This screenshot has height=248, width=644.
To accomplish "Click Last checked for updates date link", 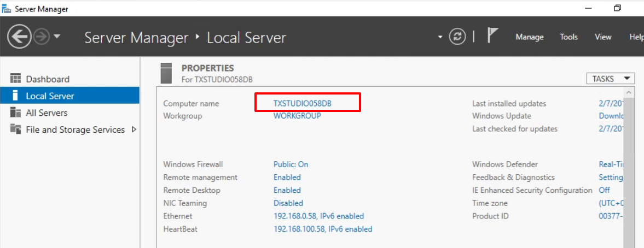I will click(x=611, y=129).
